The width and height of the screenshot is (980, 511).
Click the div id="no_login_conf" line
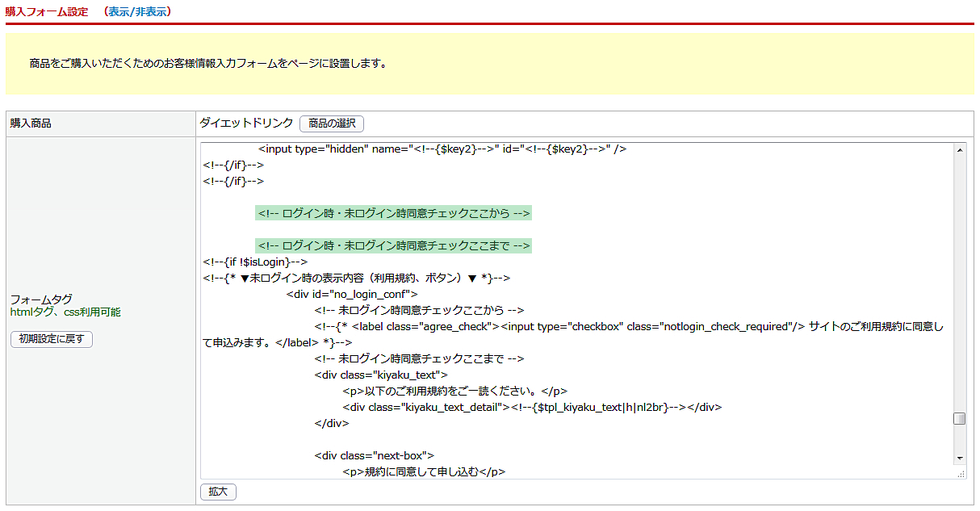(351, 294)
